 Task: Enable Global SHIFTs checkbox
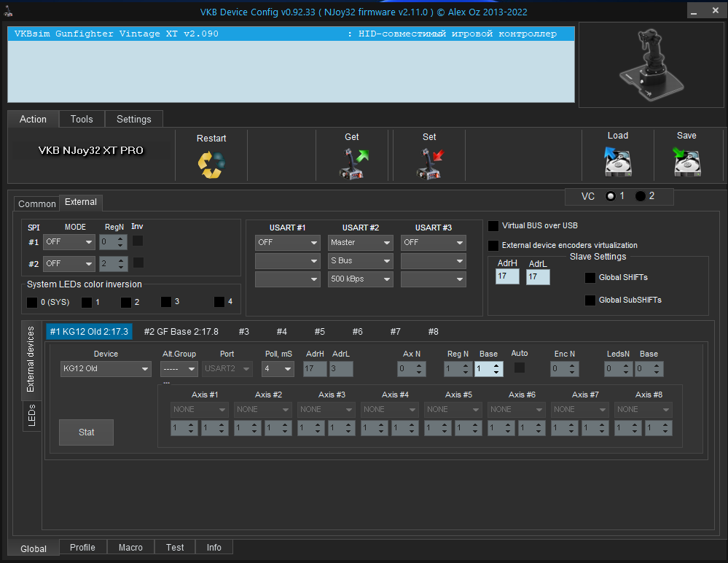pyautogui.click(x=590, y=278)
